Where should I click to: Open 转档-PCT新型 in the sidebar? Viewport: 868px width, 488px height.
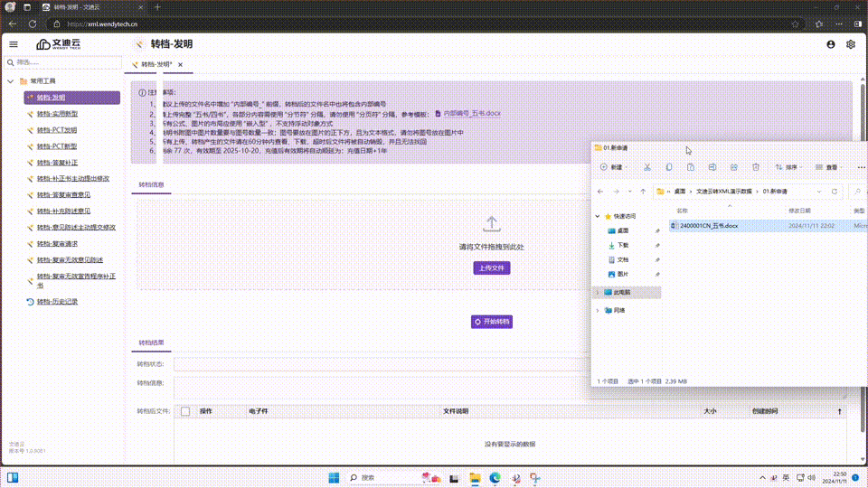[x=56, y=146]
